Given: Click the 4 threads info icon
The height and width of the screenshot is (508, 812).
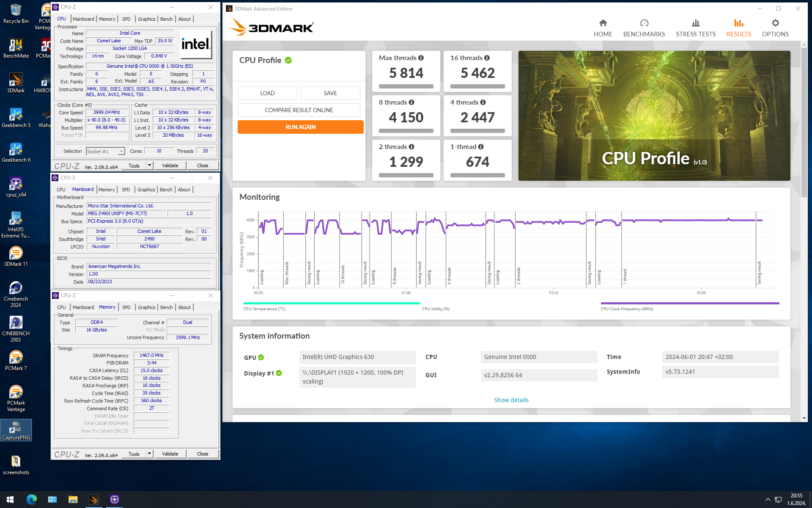Looking at the screenshot, I should tap(483, 102).
